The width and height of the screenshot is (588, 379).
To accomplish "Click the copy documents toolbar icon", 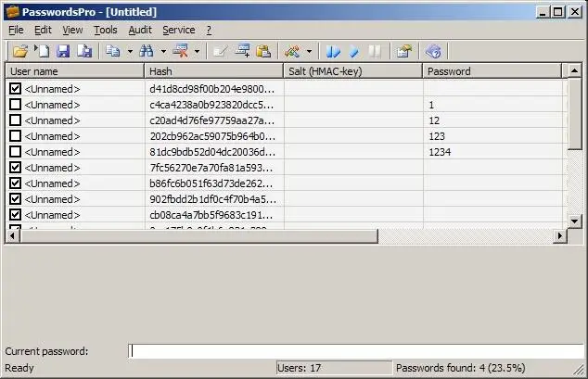I will [x=112, y=51].
